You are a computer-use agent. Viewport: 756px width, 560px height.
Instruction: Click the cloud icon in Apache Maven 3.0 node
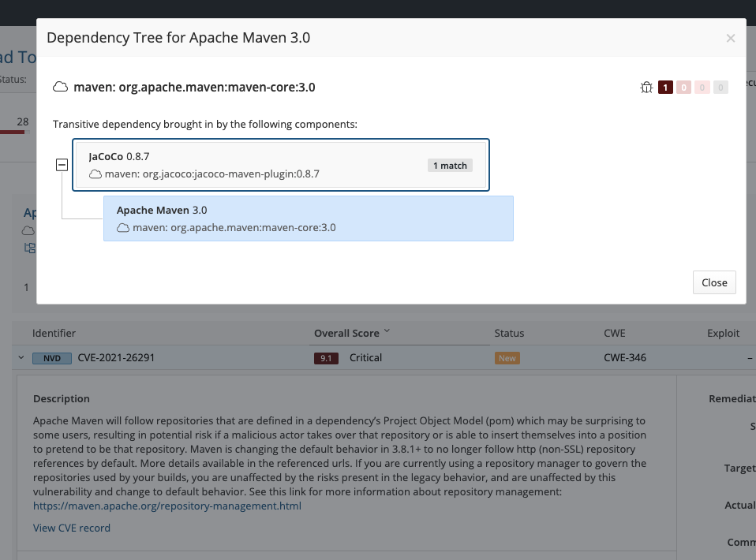[123, 227]
